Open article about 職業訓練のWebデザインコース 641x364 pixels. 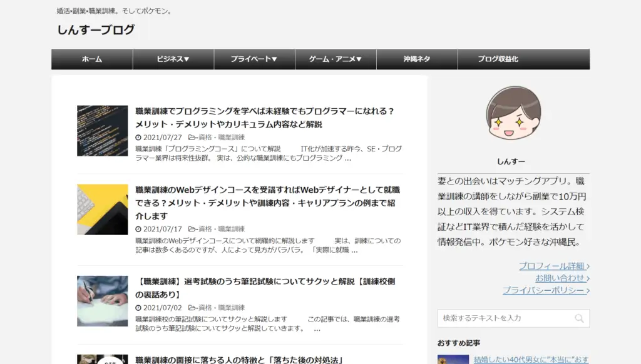click(x=268, y=203)
